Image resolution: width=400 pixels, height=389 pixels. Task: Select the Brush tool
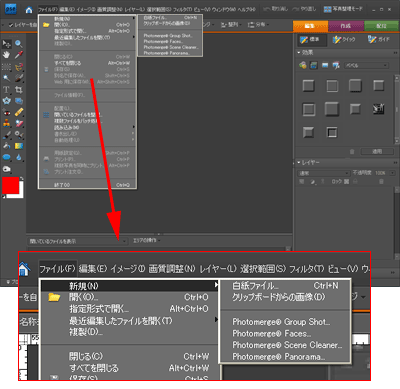(7, 135)
